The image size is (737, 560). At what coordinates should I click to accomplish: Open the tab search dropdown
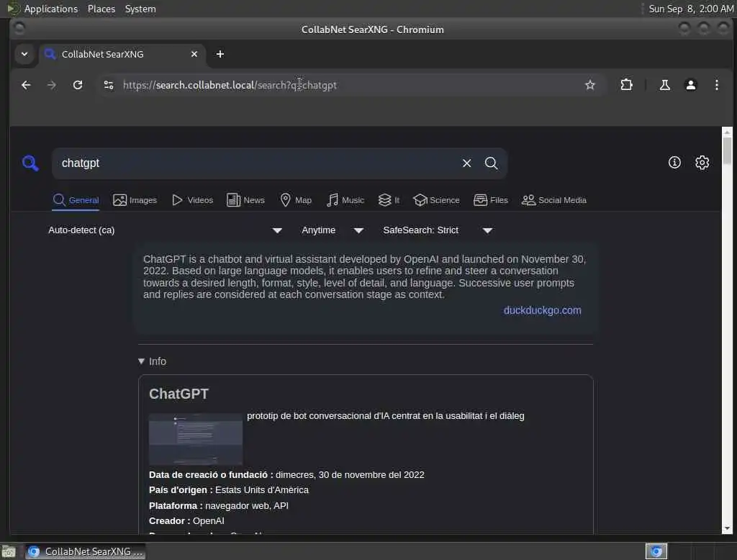[24, 54]
